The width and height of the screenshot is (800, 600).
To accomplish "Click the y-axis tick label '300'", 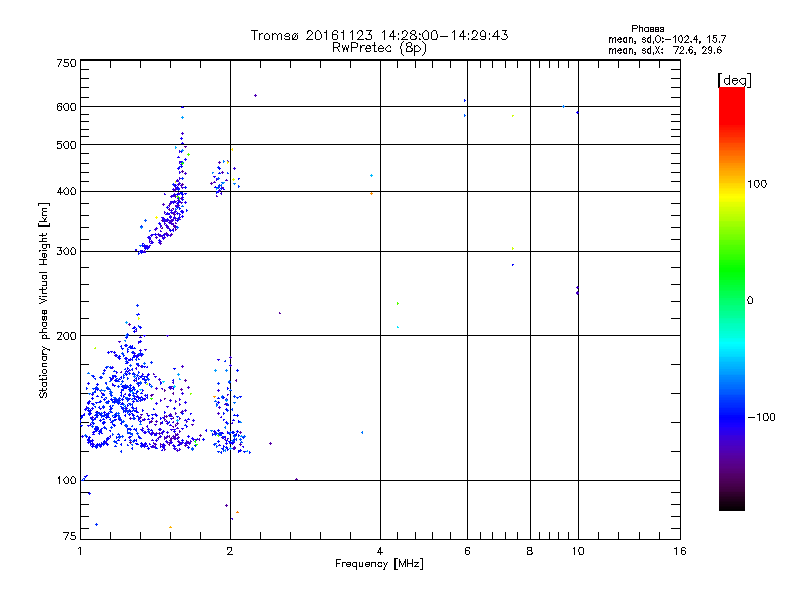I will [66, 252].
